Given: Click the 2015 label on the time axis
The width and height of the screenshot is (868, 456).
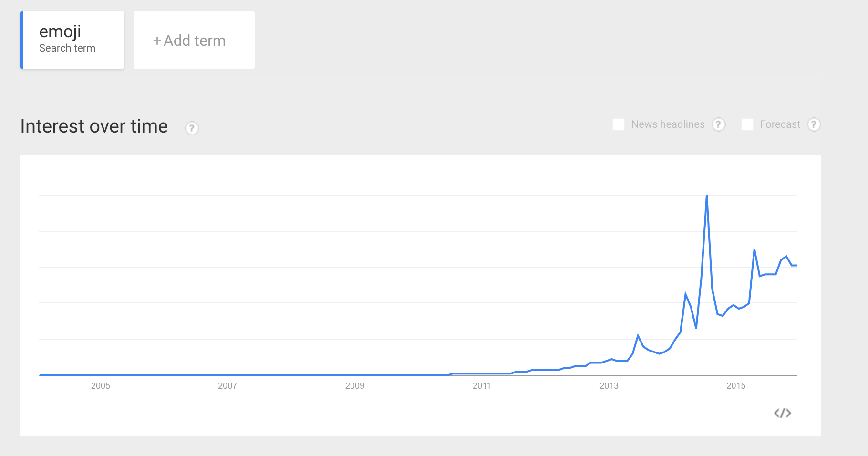Looking at the screenshot, I should (736, 386).
